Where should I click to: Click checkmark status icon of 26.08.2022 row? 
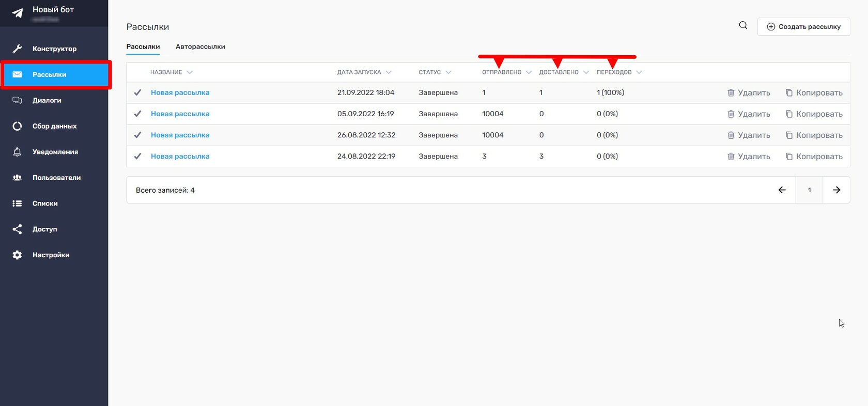[137, 135]
